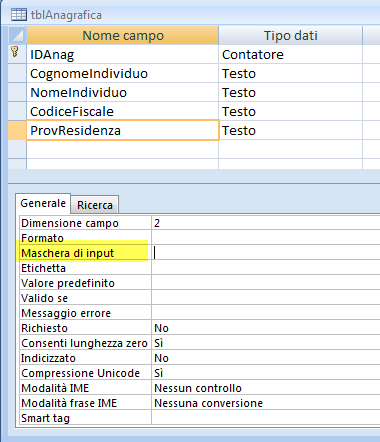Click the empty field name row below ProvResidenza
Image resolution: width=380 pixels, height=442 pixels.
pos(123,149)
